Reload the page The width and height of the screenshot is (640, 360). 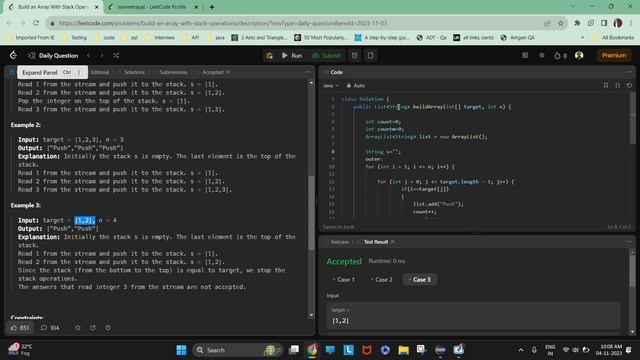[36, 23]
